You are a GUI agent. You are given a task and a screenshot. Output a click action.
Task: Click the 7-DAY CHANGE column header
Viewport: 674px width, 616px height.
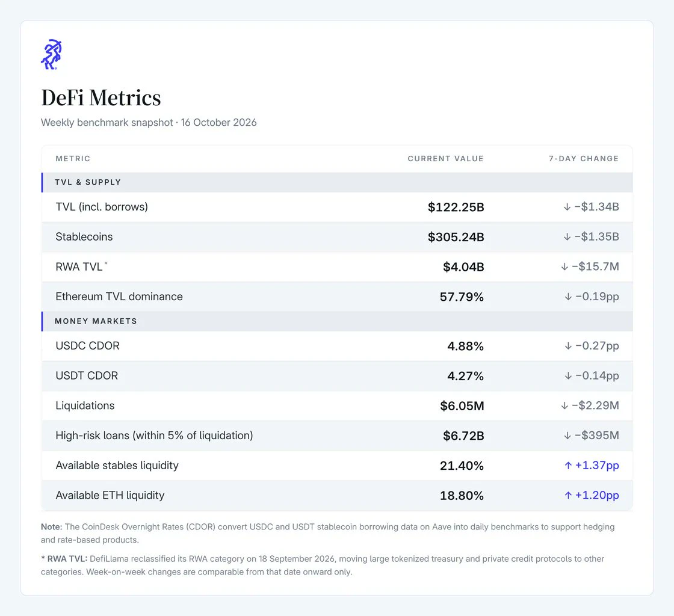584,158
